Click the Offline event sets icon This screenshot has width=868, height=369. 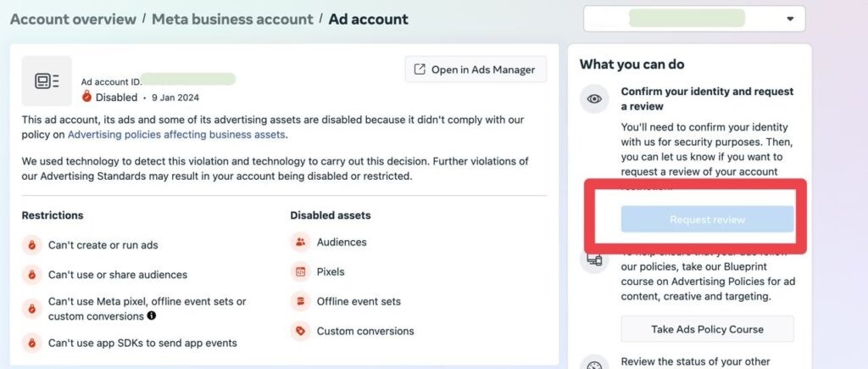(x=301, y=301)
